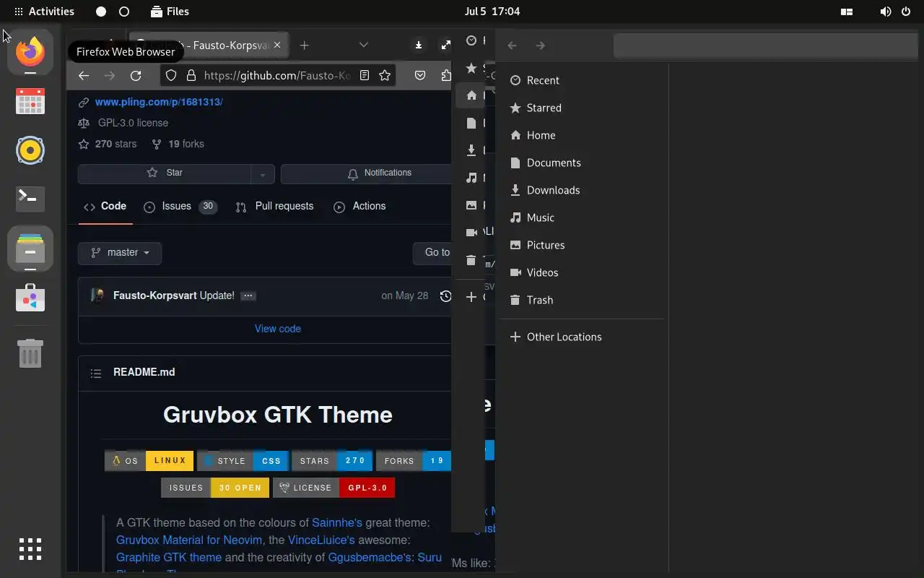Expand the commit message ellipsis button

click(x=248, y=296)
